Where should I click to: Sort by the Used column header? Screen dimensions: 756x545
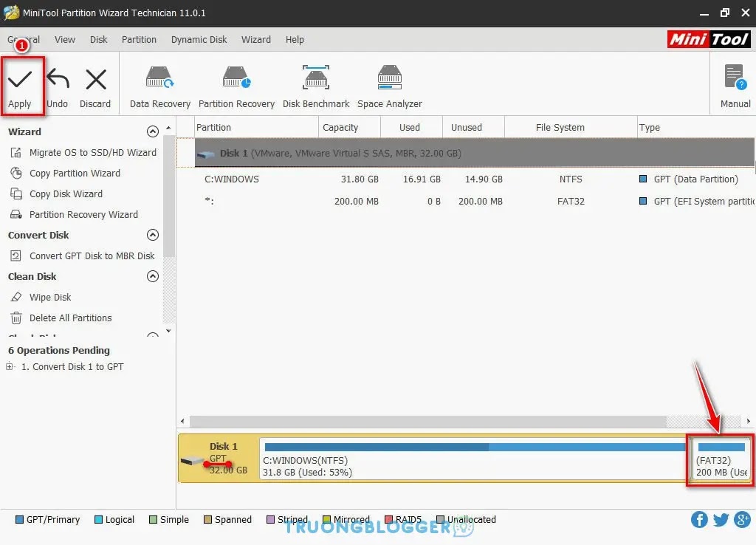411,127
